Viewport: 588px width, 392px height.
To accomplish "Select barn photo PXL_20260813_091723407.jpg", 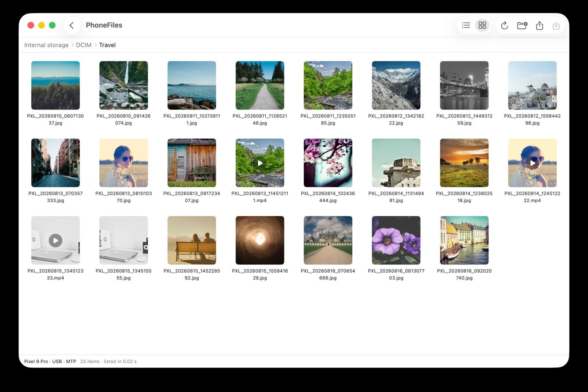I will [x=192, y=163].
